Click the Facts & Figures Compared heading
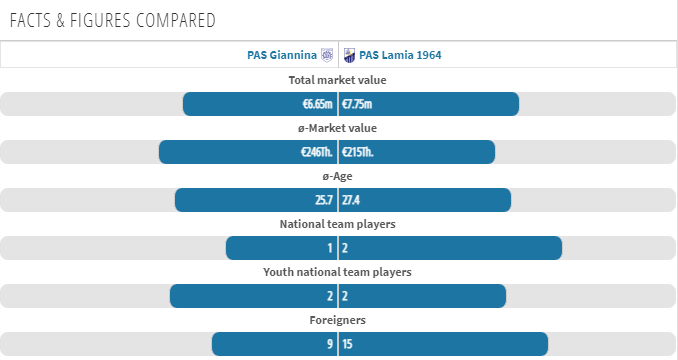This screenshot has width=678, height=360. click(x=112, y=20)
